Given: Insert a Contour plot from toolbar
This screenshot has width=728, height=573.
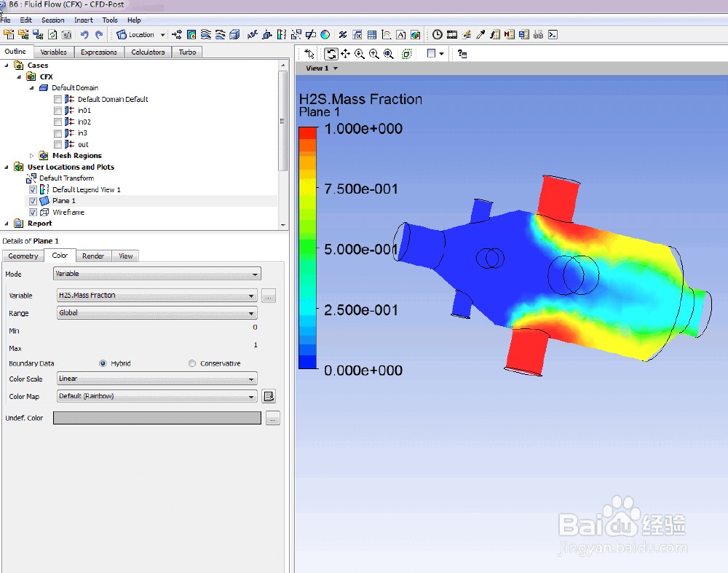Looking at the screenshot, I should pyautogui.click(x=191, y=34).
